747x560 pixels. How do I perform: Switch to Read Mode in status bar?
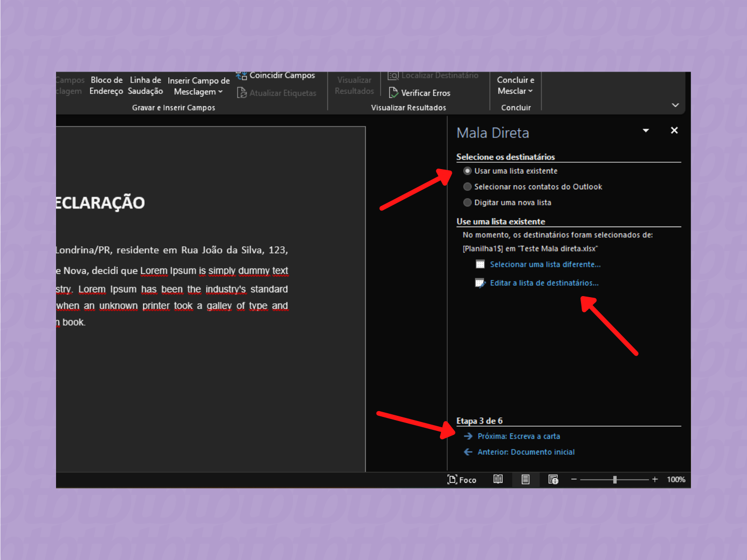point(498,479)
